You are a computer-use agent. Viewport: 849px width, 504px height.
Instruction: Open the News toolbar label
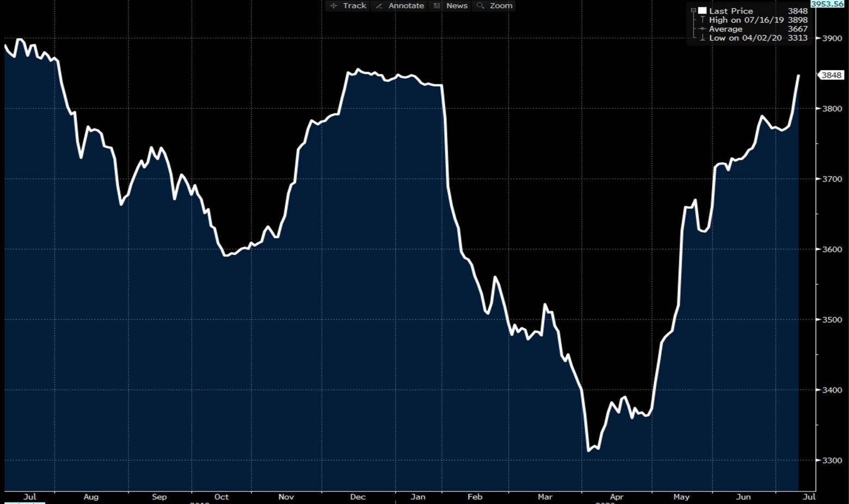(x=457, y=5)
